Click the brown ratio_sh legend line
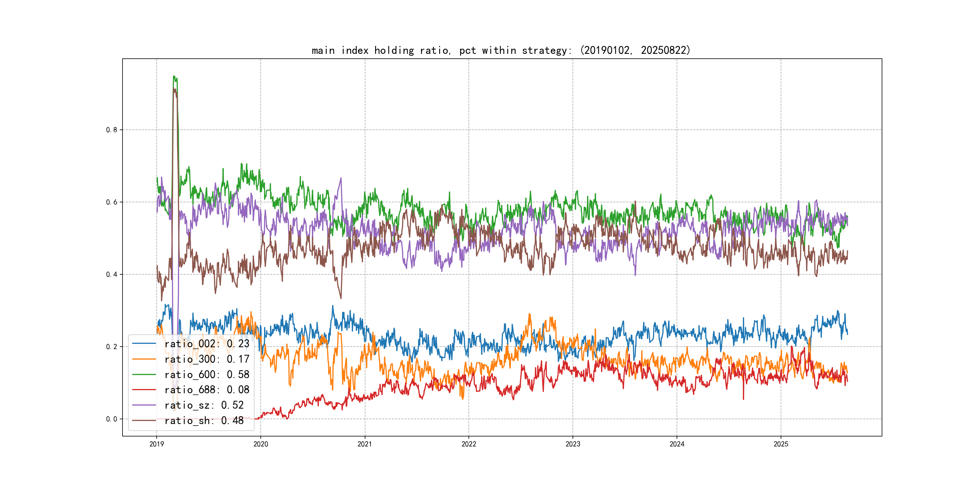The image size is (980, 490). [144, 420]
